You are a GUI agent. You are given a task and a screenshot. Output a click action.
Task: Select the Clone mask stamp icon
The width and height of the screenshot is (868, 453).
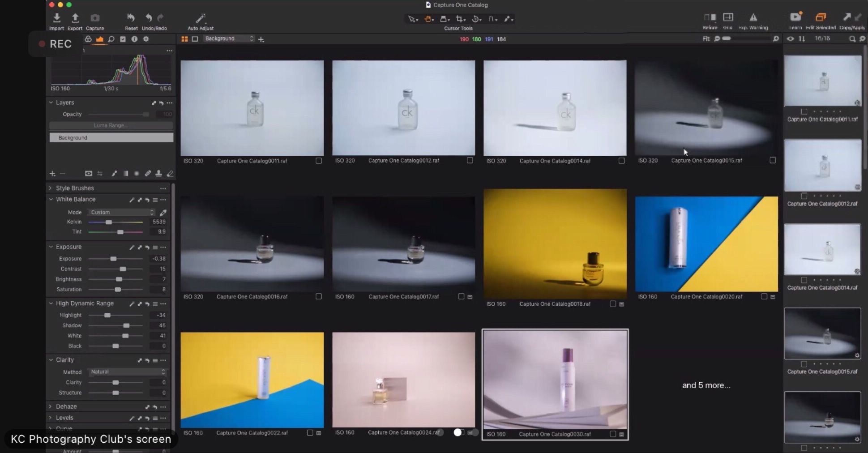click(158, 174)
